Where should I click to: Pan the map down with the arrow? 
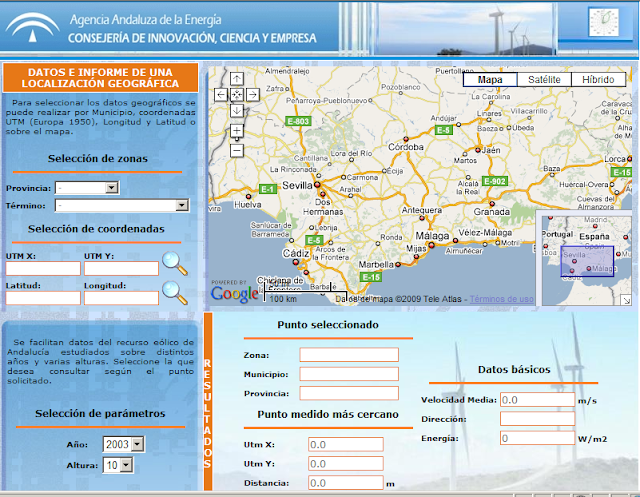[x=237, y=111]
